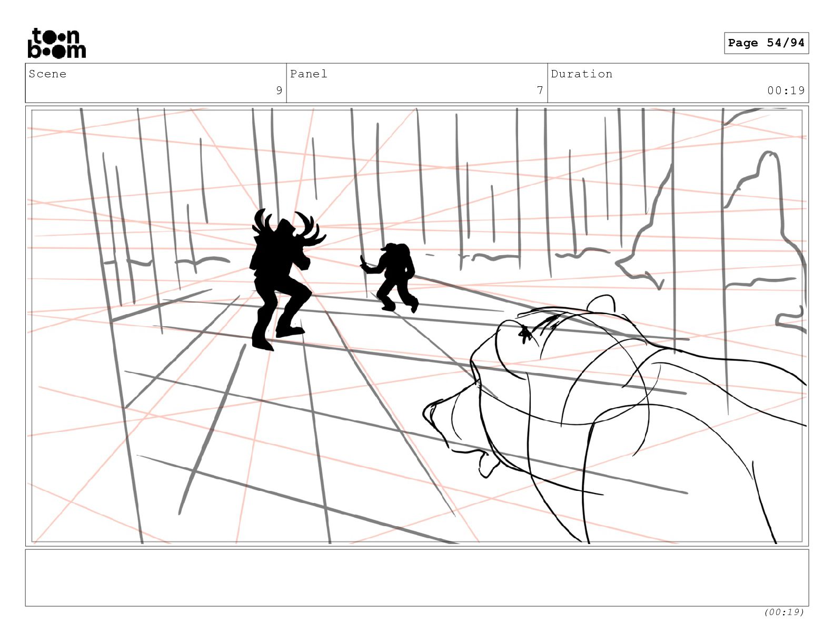Image resolution: width=834 pixels, height=644 pixels.
Task: Click the empty notes box below panel
Action: pos(417,578)
